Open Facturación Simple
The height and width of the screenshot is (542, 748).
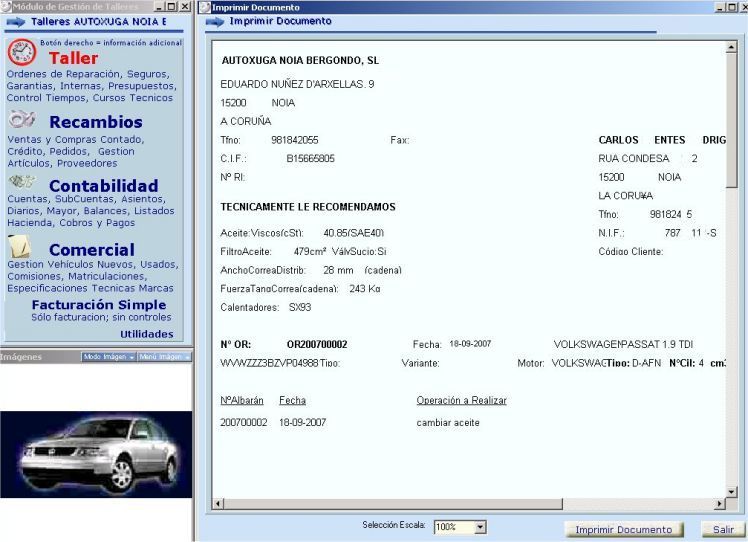99,304
